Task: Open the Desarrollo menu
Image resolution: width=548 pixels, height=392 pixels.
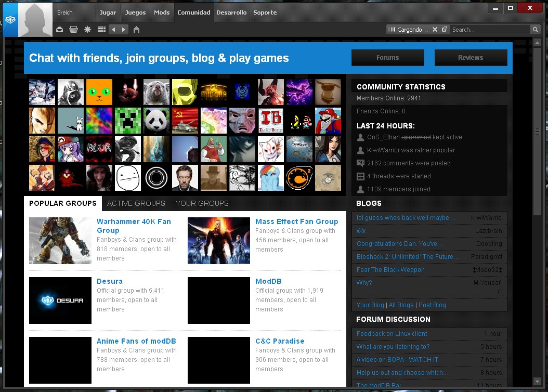Action: pyautogui.click(x=231, y=12)
